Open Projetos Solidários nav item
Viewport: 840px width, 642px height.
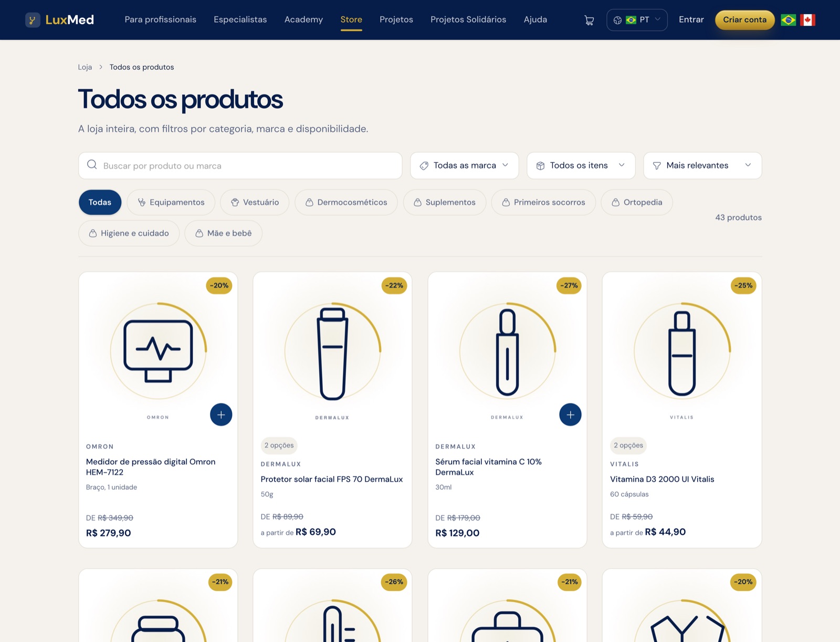click(468, 19)
